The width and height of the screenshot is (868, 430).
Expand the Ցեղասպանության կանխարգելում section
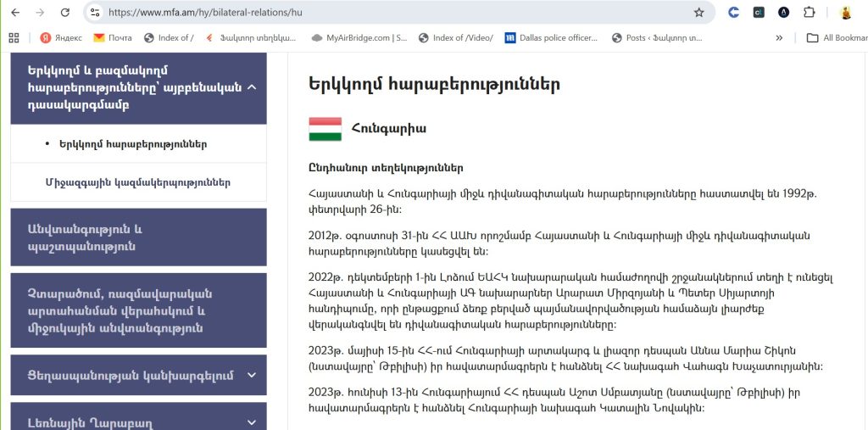click(252, 375)
